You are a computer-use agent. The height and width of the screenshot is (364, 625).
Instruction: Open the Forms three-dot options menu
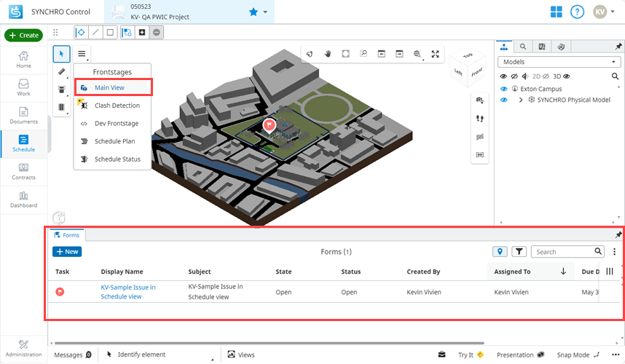(614, 252)
